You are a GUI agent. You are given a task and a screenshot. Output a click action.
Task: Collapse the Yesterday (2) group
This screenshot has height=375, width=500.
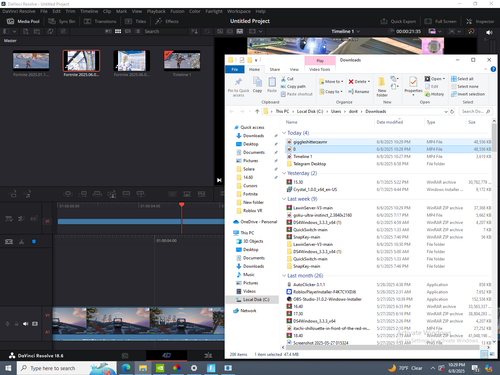284,173
